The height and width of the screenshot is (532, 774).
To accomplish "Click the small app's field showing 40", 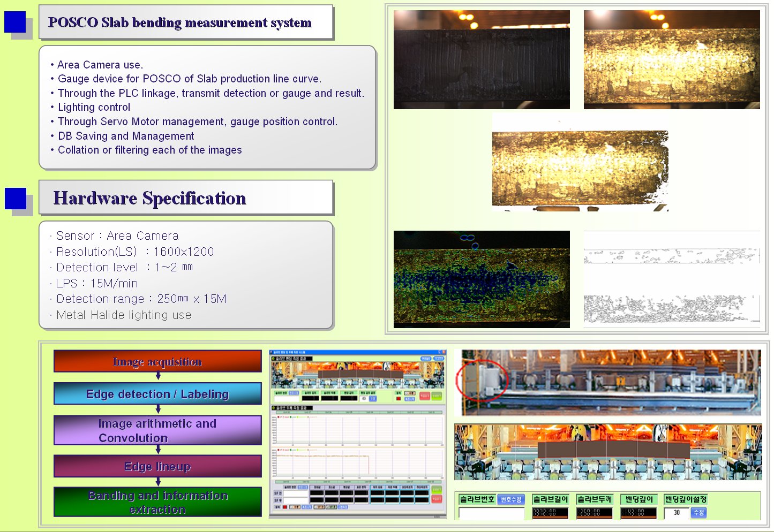I will tap(364, 399).
